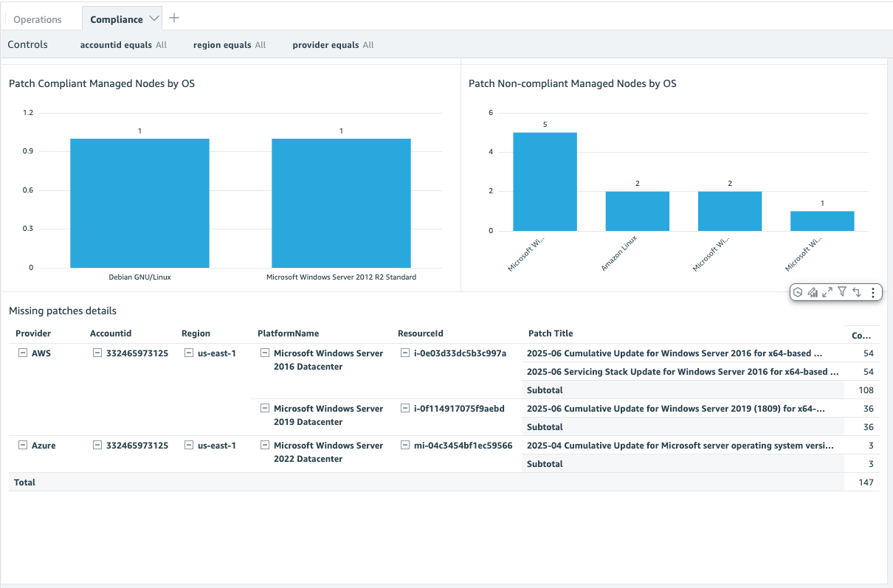Screen dimensions: 893x588
Task: Click the Debian GNU/Linux compliant bar
Action: [139, 203]
